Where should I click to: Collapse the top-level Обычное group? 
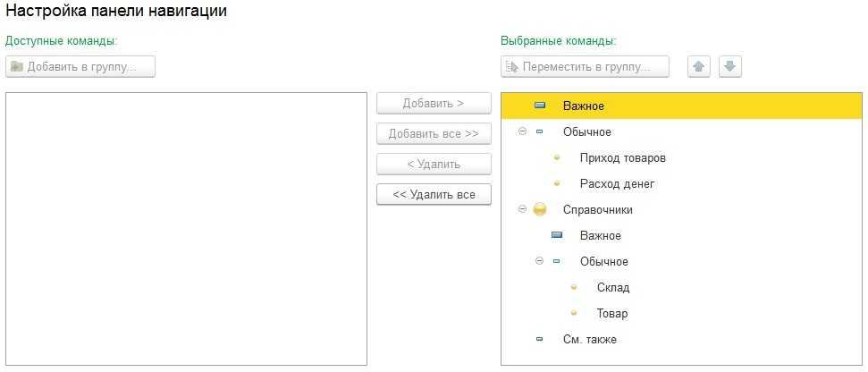(x=522, y=131)
